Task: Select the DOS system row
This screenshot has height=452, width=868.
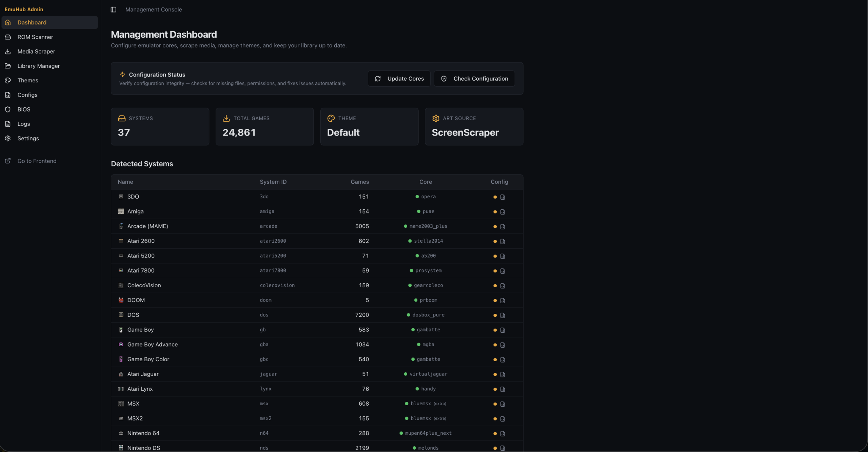Action: pyautogui.click(x=133, y=315)
